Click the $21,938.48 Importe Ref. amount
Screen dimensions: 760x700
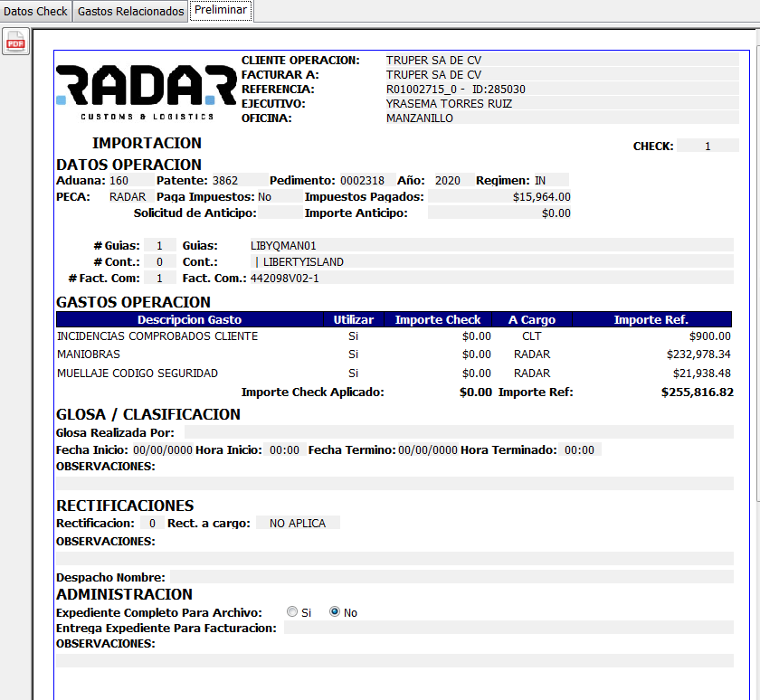coord(702,373)
